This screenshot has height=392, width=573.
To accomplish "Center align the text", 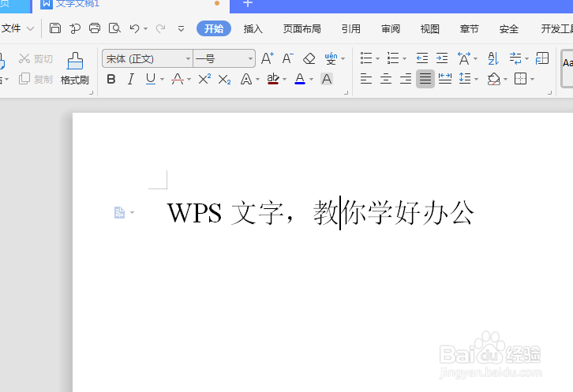I will 385,79.
